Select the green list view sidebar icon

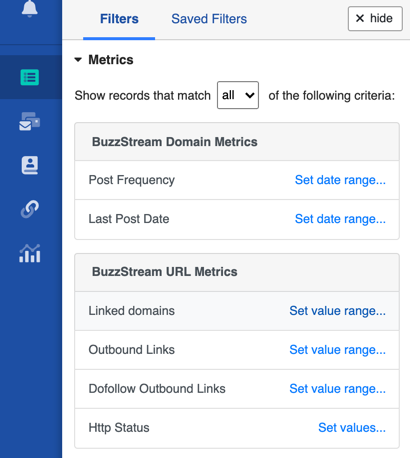coord(30,77)
